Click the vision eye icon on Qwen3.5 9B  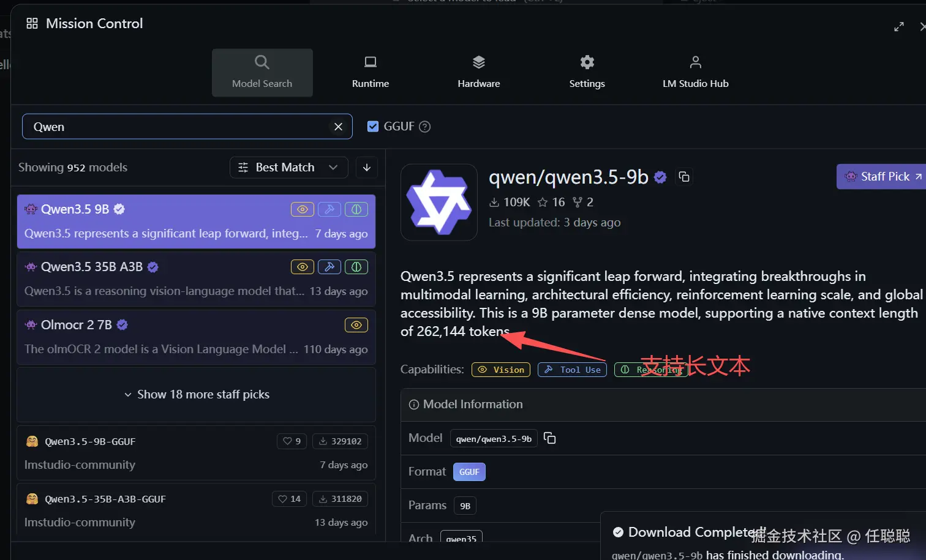coord(303,209)
